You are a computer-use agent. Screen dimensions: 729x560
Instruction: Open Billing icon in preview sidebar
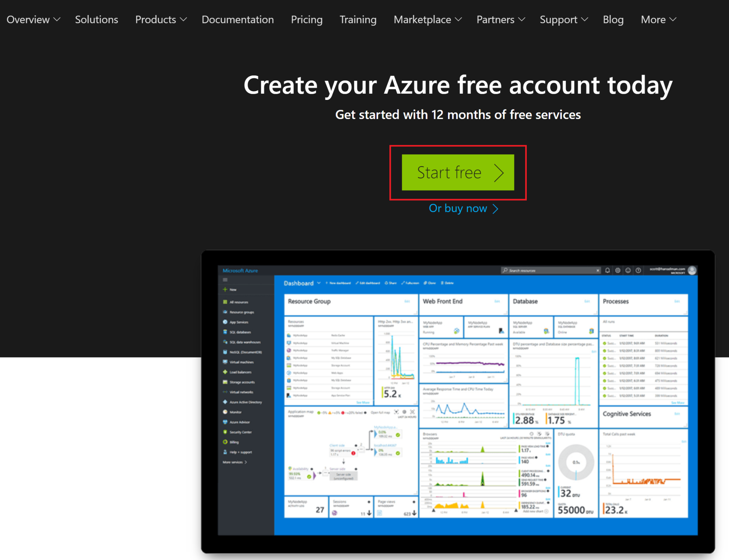coord(225,442)
